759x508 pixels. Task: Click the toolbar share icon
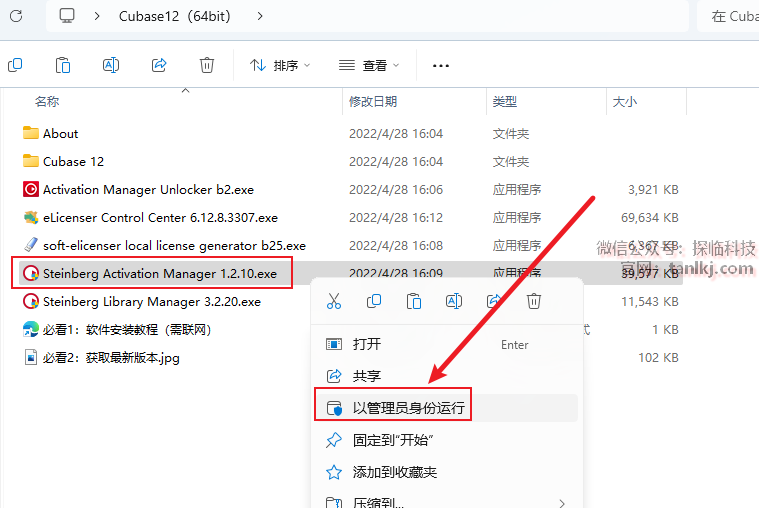point(159,65)
